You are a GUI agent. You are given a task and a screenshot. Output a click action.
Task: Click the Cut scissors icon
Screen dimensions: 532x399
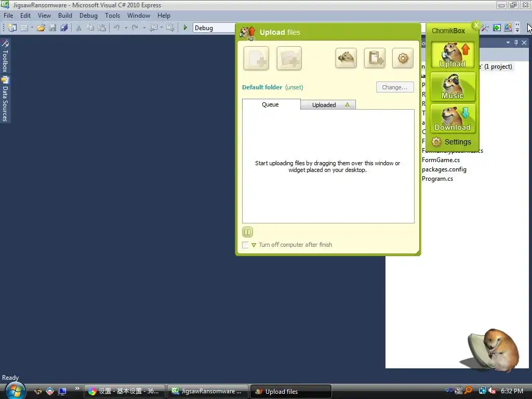tap(79, 28)
